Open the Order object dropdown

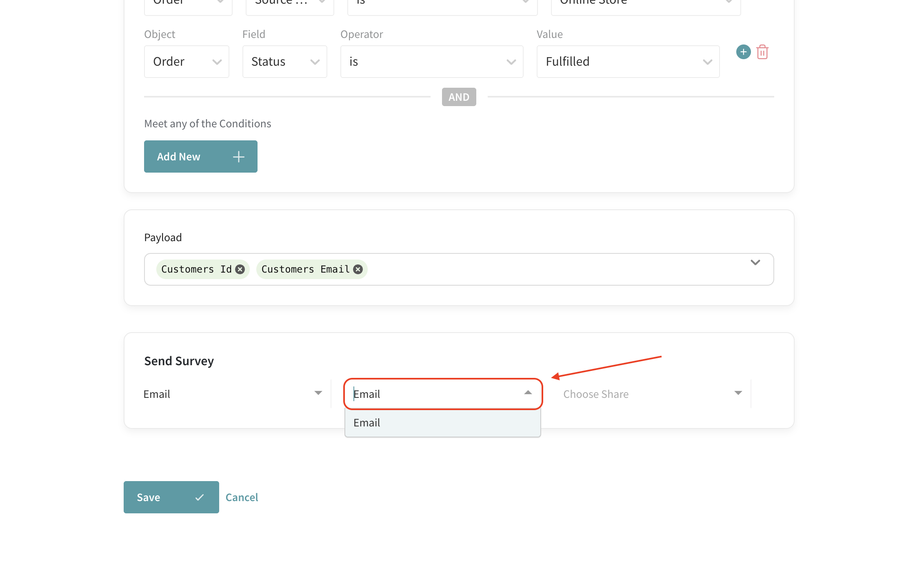(187, 62)
